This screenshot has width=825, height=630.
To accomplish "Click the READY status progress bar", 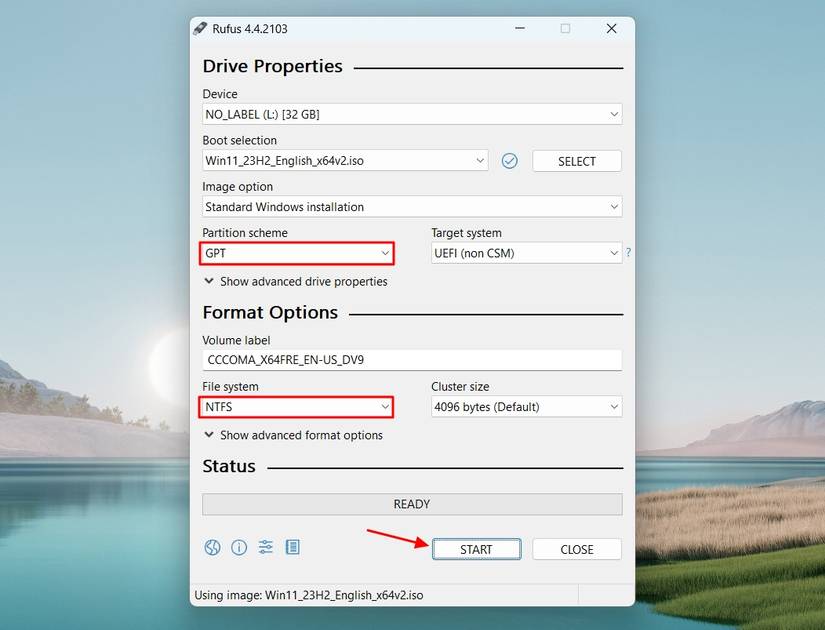I will coord(412,504).
